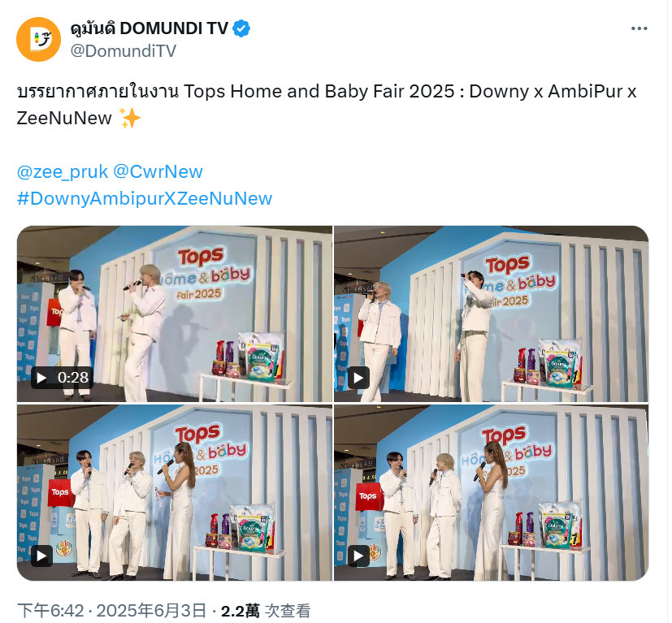672x623 pixels.
Task: Open the @CwrNew mention
Action: [158, 172]
